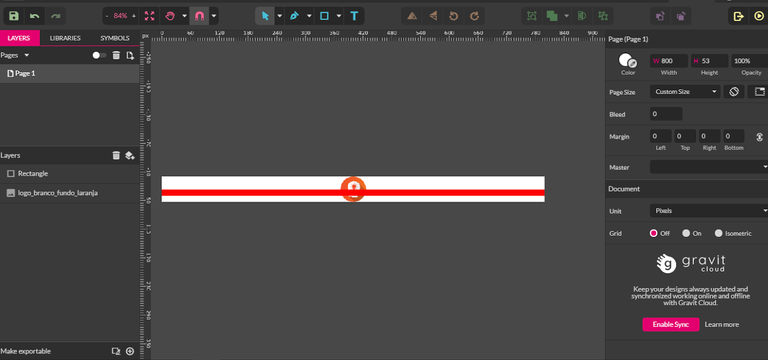This screenshot has width=768, height=360.
Task: Delete the page with Pages trash icon
Action: click(x=116, y=55)
